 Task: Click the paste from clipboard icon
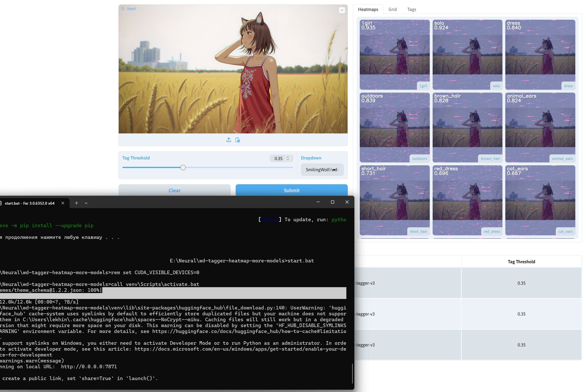click(x=237, y=140)
